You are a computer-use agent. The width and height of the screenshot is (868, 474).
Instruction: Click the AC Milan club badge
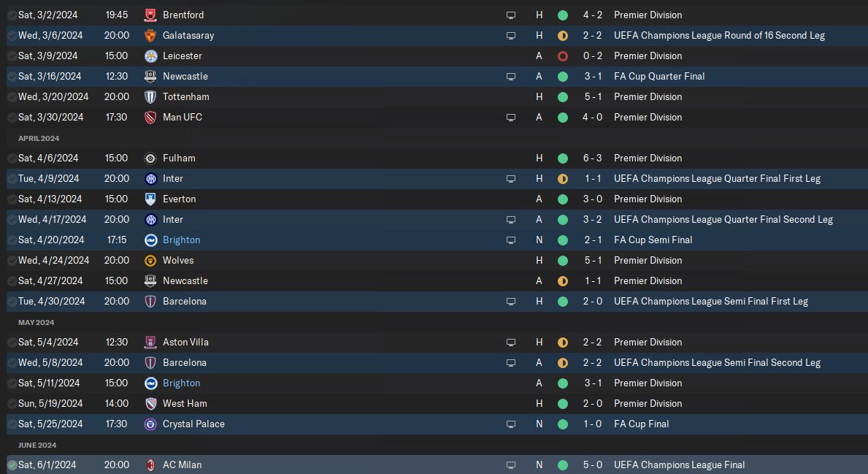click(150, 465)
